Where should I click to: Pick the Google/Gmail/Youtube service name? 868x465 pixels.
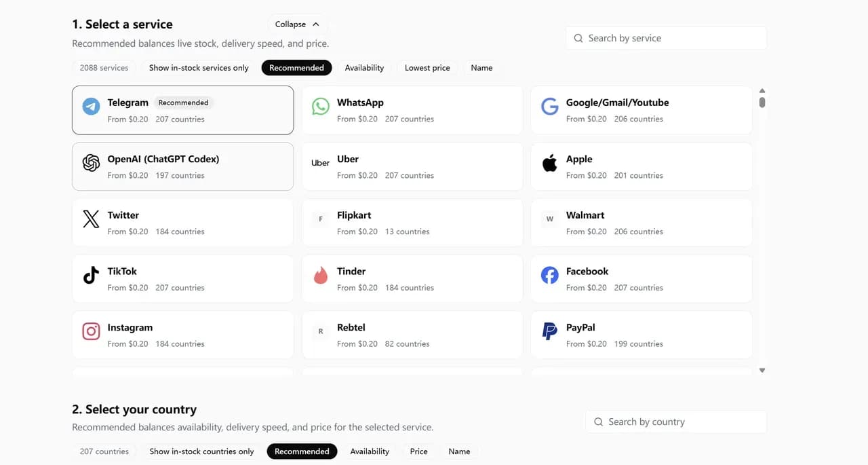click(617, 103)
